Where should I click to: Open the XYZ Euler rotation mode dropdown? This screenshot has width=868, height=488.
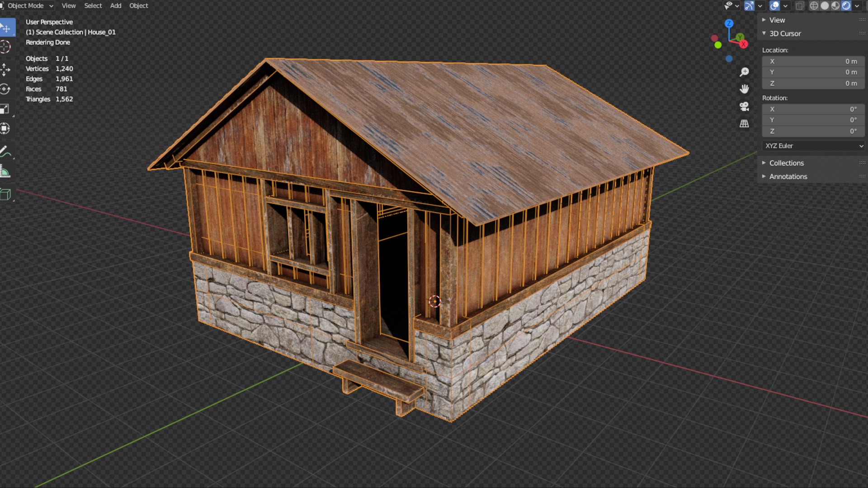point(813,146)
